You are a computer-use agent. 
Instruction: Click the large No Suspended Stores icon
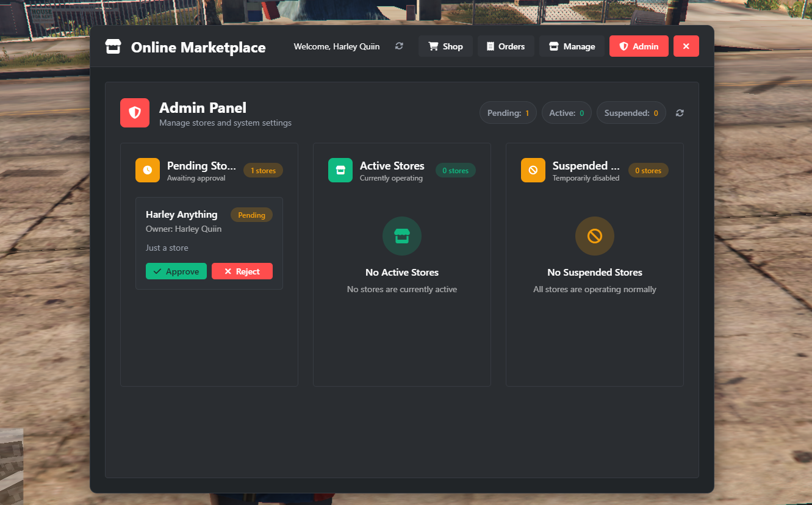pyautogui.click(x=595, y=236)
